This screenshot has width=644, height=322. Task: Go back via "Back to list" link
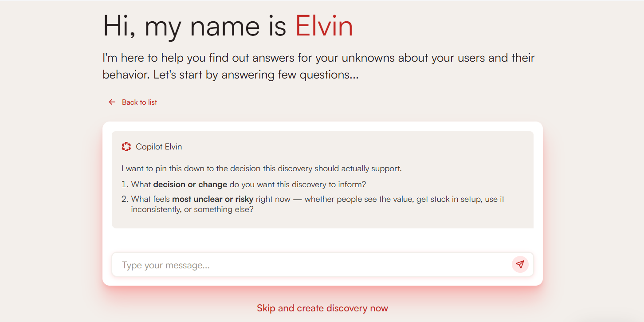click(x=139, y=102)
